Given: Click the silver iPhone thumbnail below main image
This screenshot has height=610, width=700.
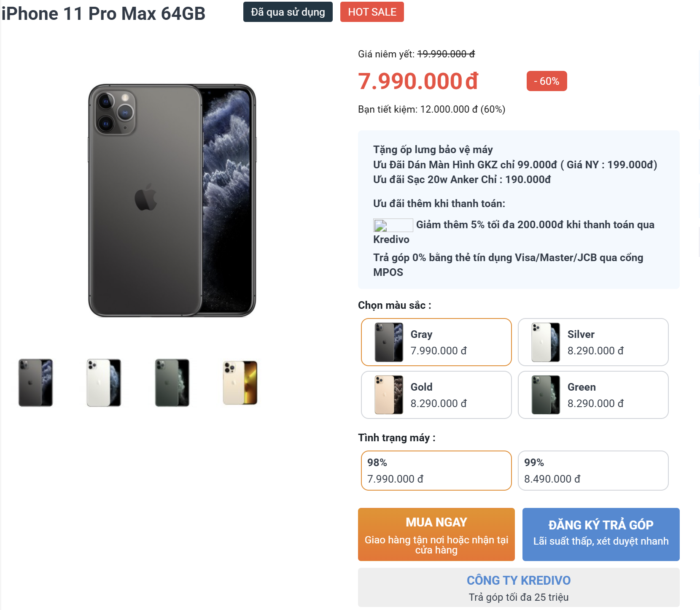Looking at the screenshot, I should coord(104,383).
